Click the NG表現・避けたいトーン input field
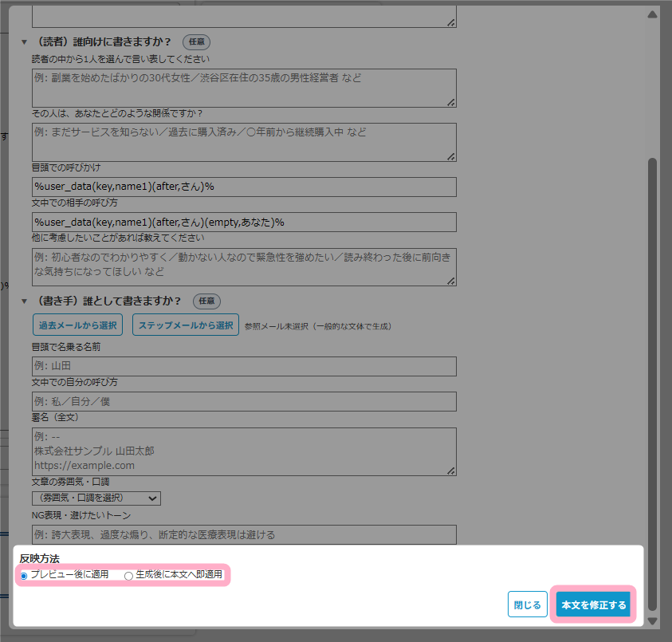 point(244,534)
